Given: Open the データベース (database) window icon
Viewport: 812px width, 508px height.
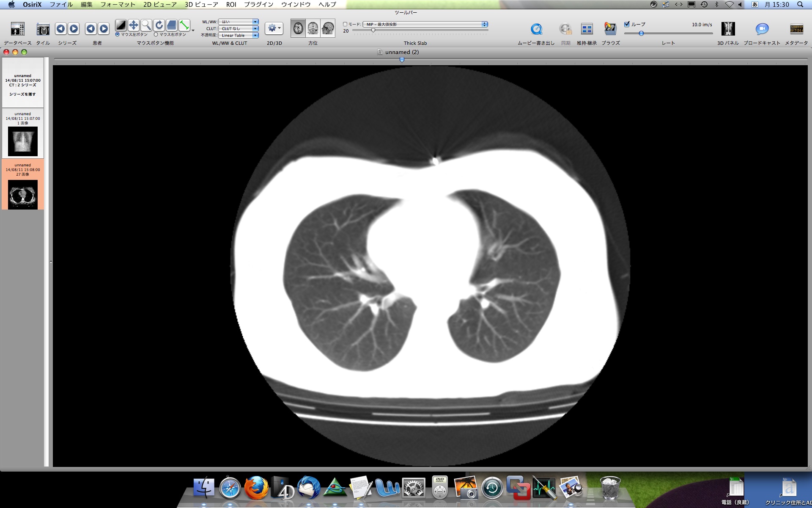Looking at the screenshot, I should pyautogui.click(x=17, y=29).
